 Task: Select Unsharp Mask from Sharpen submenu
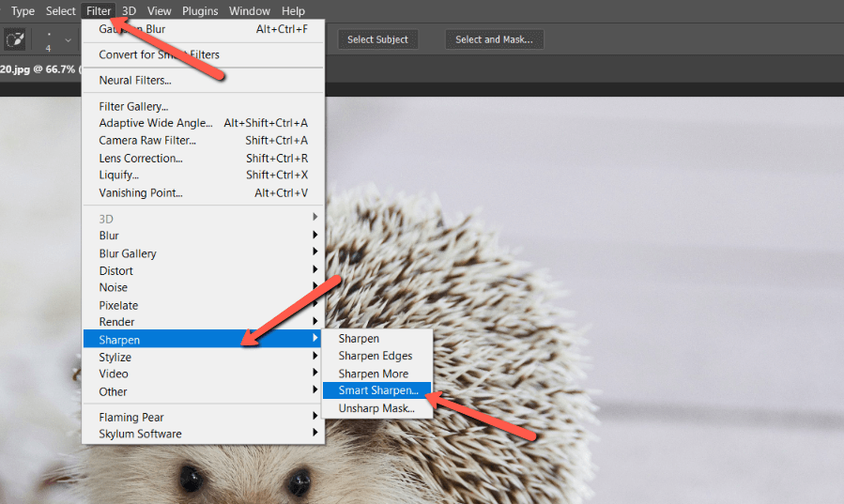click(x=376, y=408)
